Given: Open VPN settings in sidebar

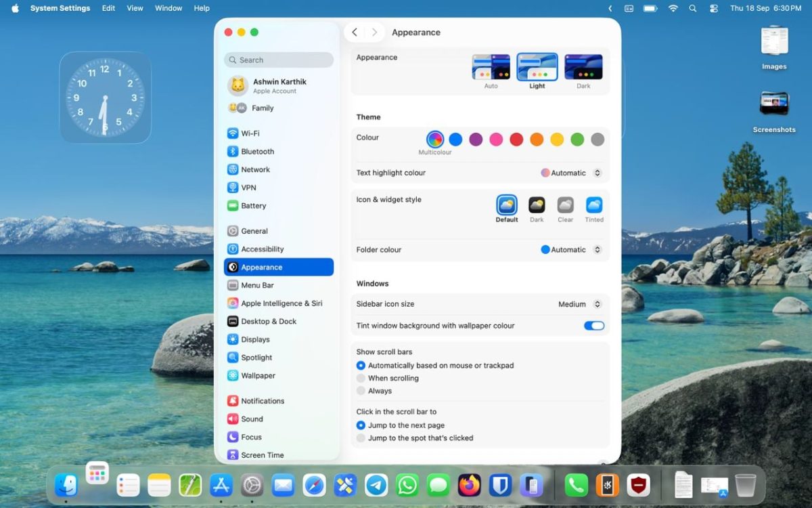Looking at the screenshot, I should [x=279, y=188].
